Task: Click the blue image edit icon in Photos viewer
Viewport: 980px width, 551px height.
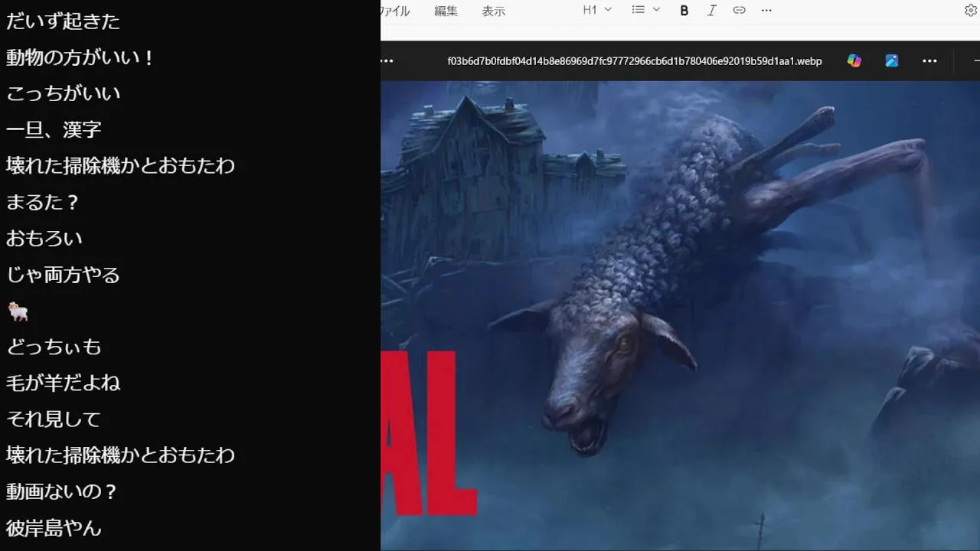Action: 892,60
